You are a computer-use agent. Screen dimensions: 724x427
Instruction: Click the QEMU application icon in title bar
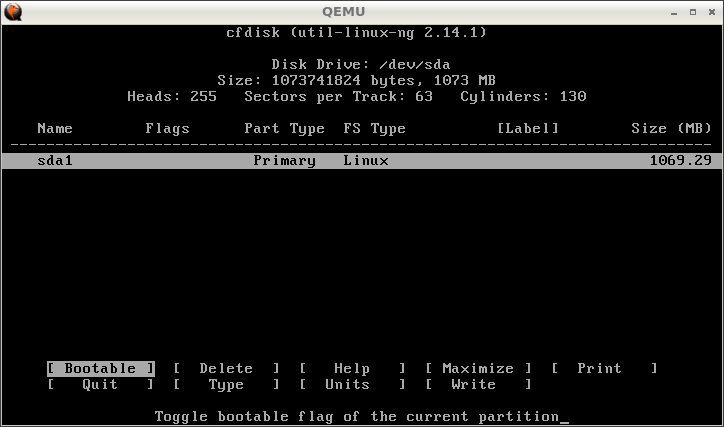click(x=13, y=12)
